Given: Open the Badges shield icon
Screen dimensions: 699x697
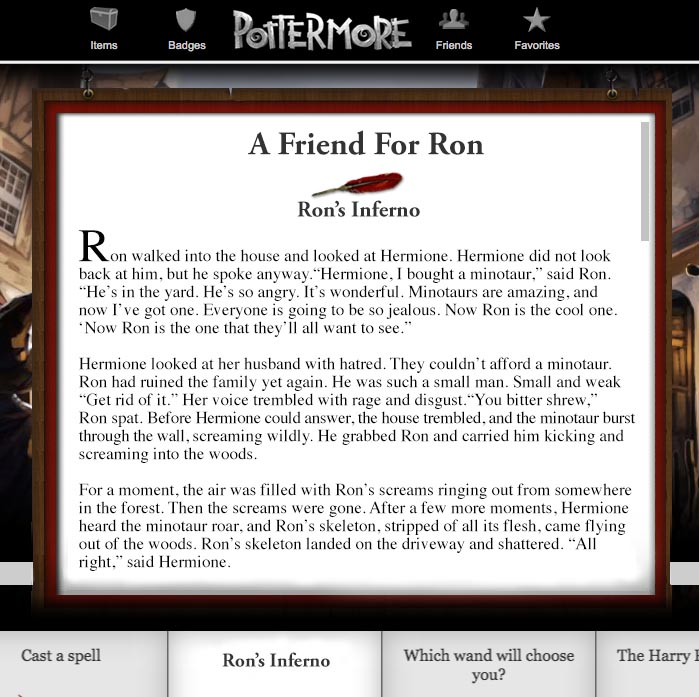Looking at the screenshot, I should 186,20.
